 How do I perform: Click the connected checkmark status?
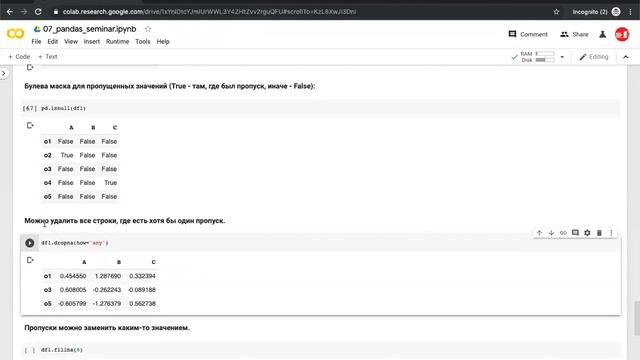click(x=514, y=57)
